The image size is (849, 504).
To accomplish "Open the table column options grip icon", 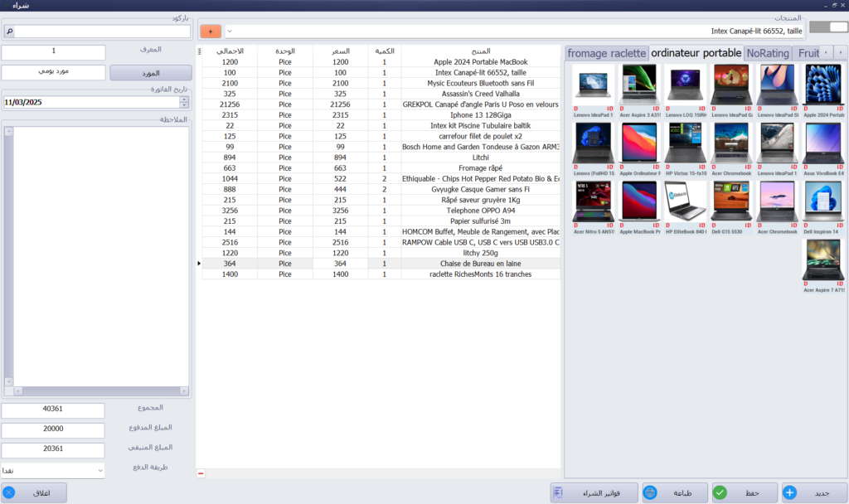I will coord(199,51).
